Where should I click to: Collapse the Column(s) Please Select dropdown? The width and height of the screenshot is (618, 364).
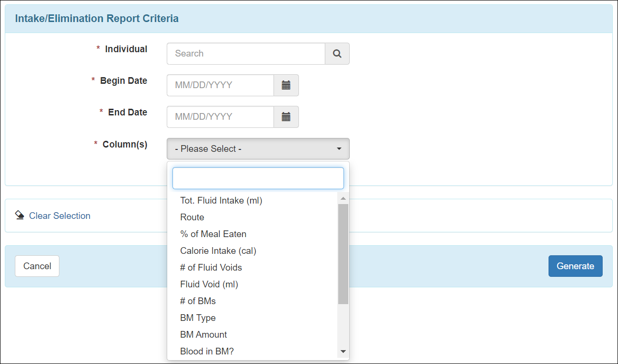(x=258, y=149)
